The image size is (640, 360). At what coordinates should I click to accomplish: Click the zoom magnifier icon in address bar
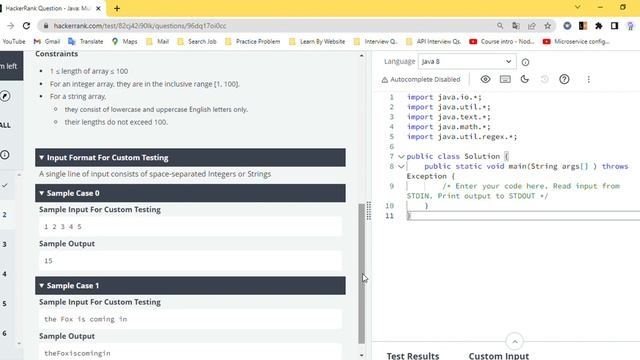(500, 26)
